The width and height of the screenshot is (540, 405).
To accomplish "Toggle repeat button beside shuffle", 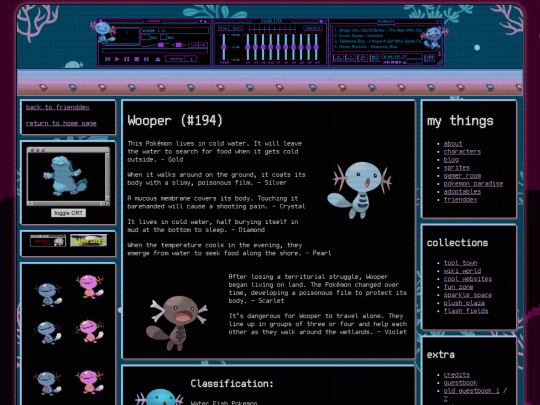I will click(191, 59).
